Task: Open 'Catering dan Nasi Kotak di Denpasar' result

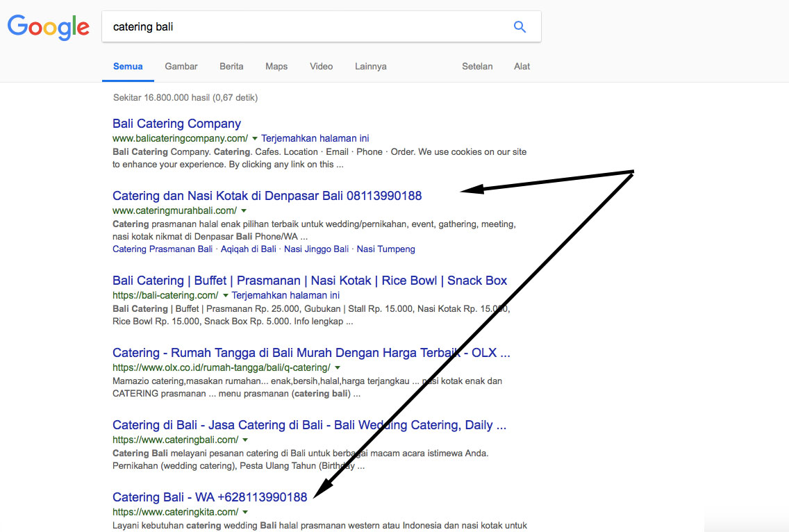Action: (x=267, y=196)
